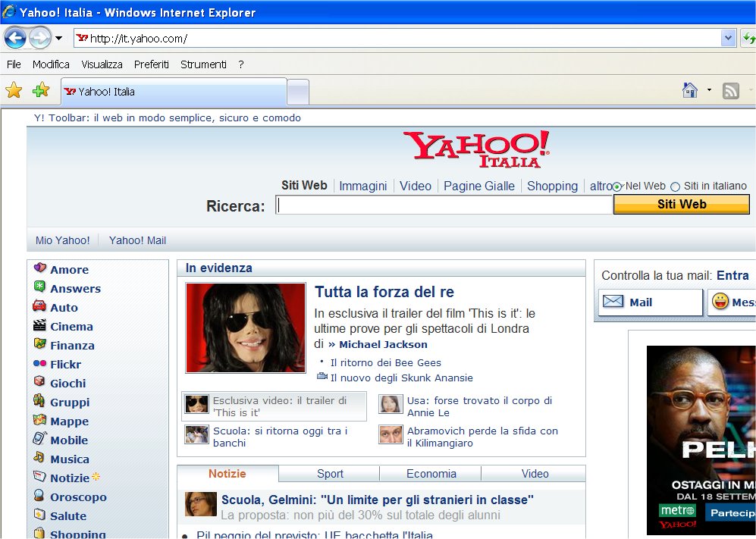Click the Amore hearts icon
Viewport: 756px width, 539px height.
coord(40,268)
